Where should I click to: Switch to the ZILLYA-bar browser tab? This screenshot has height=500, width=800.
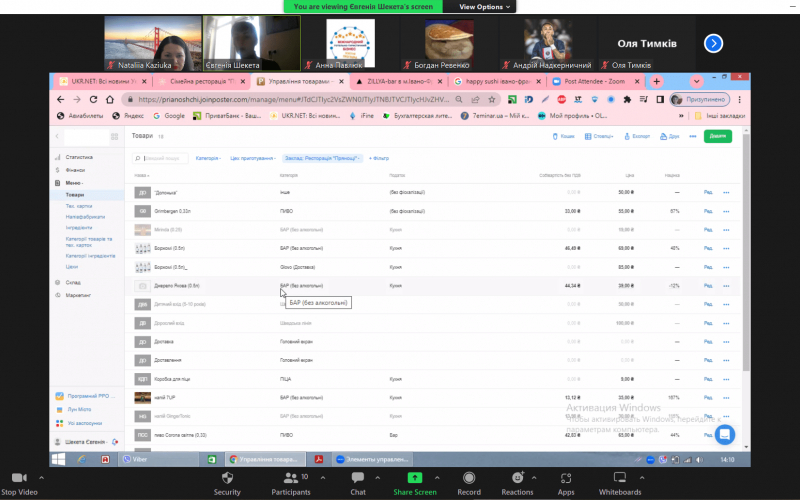click(399, 81)
